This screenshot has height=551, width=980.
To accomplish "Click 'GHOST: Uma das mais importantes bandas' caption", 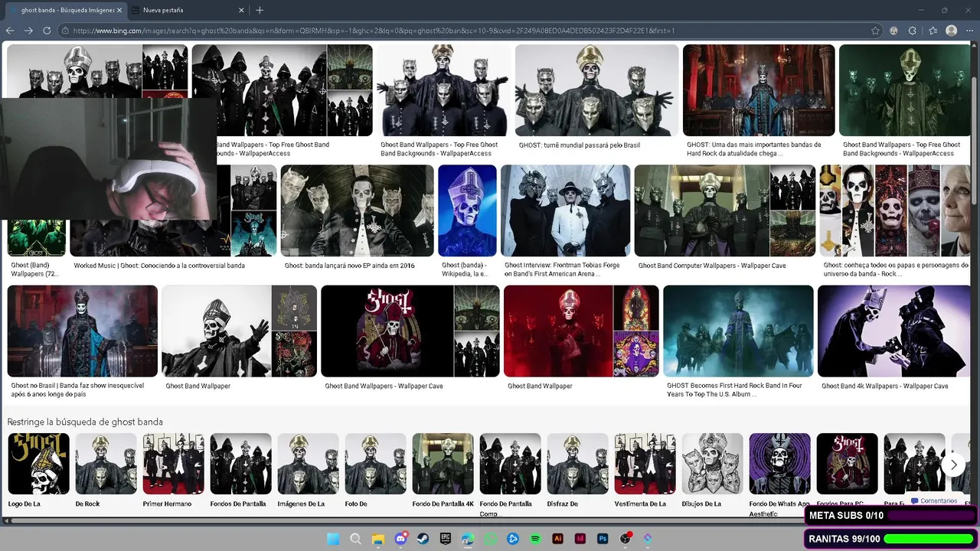I will coord(753,148).
